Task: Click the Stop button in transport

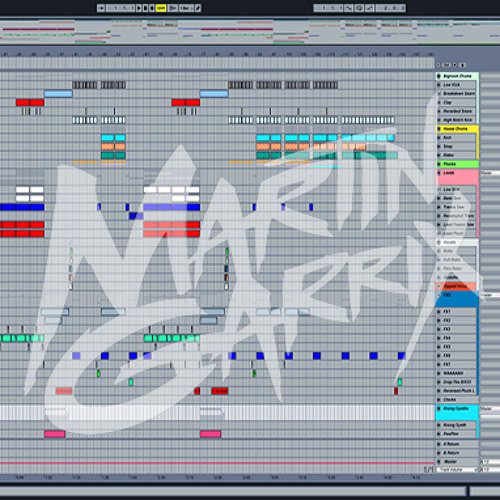Action: (145, 8)
